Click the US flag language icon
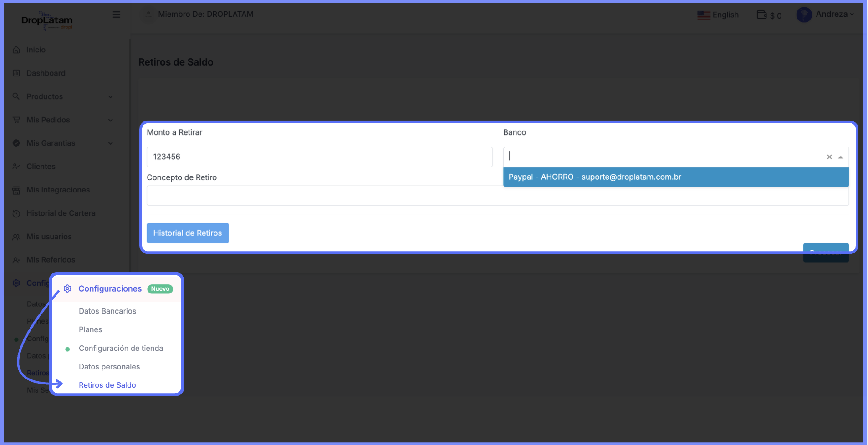Screen dimensions: 868x445 pos(704,15)
